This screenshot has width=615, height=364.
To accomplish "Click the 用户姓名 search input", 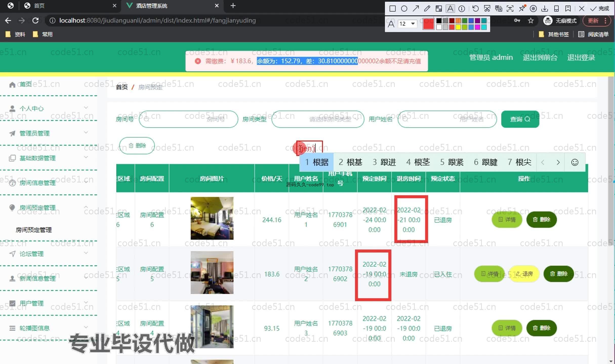I will point(447,119).
